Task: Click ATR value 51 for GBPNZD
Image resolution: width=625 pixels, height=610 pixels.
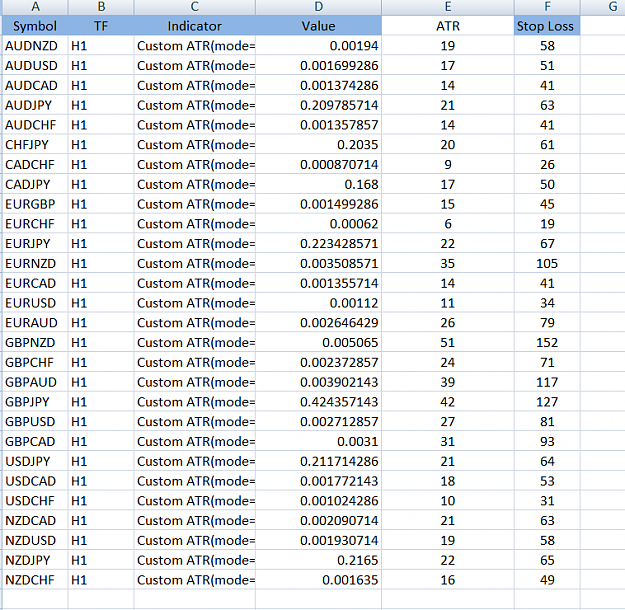Action: [448, 342]
